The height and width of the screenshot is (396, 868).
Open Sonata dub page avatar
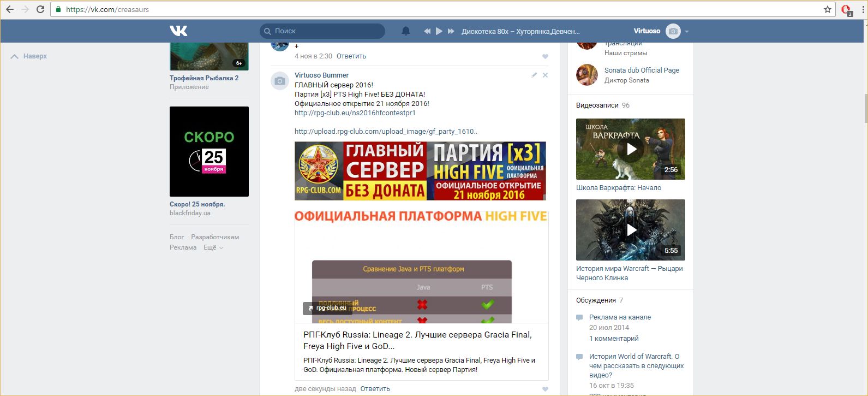(x=587, y=75)
